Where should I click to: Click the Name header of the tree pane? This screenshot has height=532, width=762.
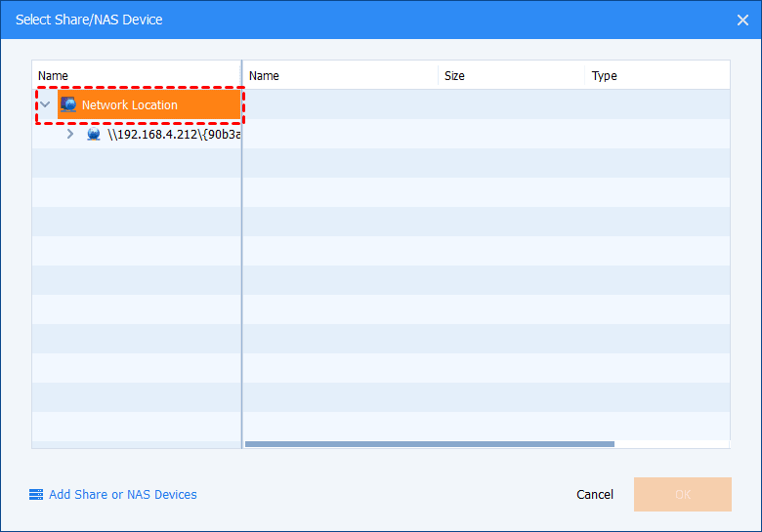(x=54, y=75)
